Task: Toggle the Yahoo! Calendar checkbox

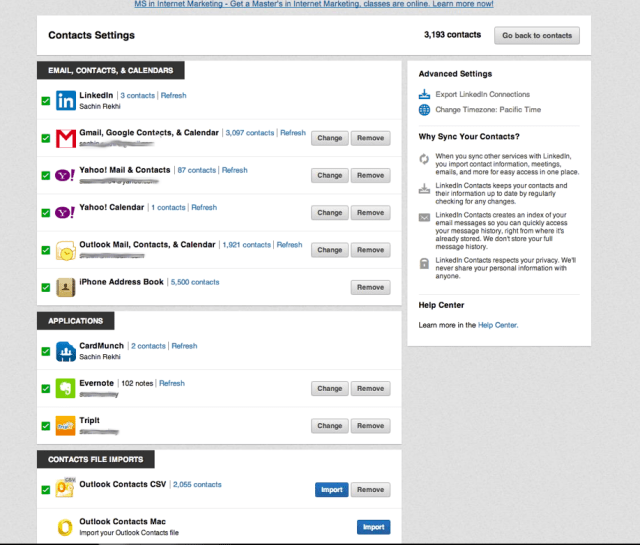Action: [x=46, y=213]
